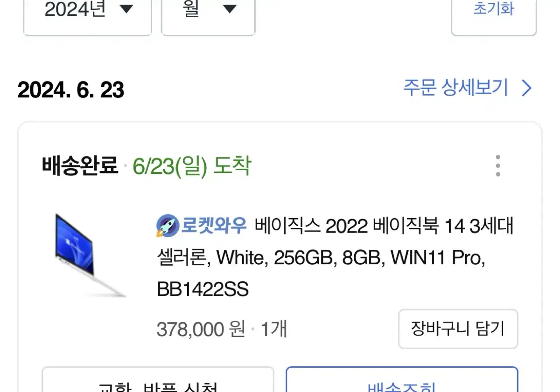Reset filters with the 초기화 button

coord(494,14)
